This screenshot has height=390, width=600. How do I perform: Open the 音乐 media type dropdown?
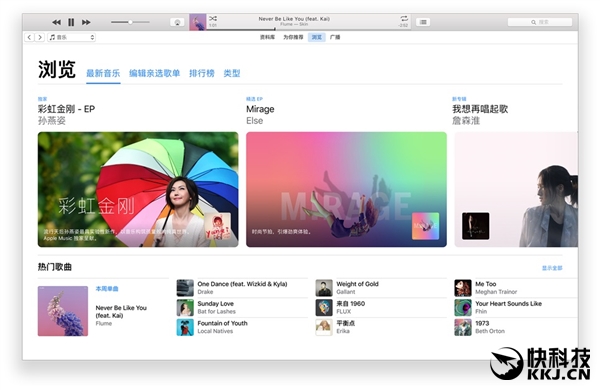tap(72, 37)
